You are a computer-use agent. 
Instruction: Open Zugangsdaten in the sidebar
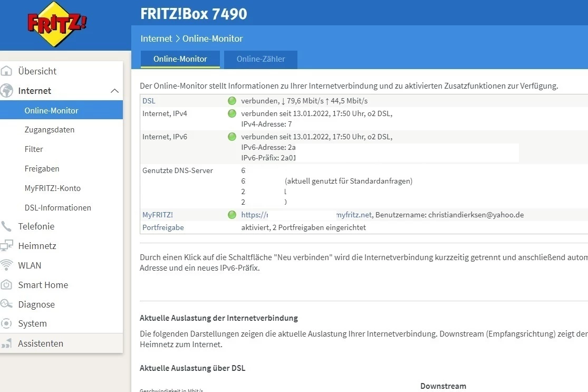tap(50, 130)
